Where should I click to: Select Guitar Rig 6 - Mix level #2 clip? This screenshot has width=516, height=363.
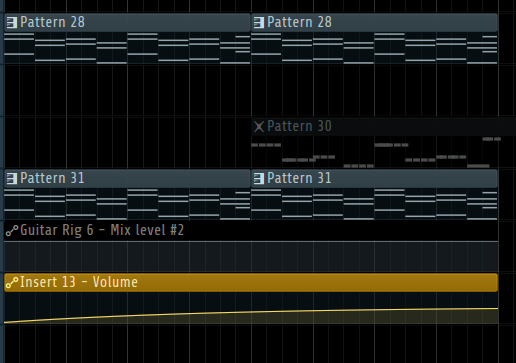[x=251, y=246]
